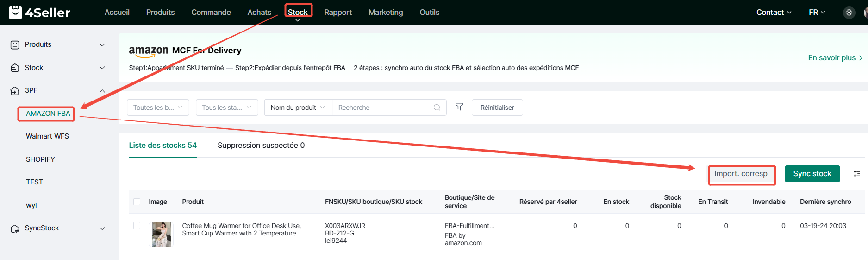
Task: Click the Sync stock button
Action: 812,174
